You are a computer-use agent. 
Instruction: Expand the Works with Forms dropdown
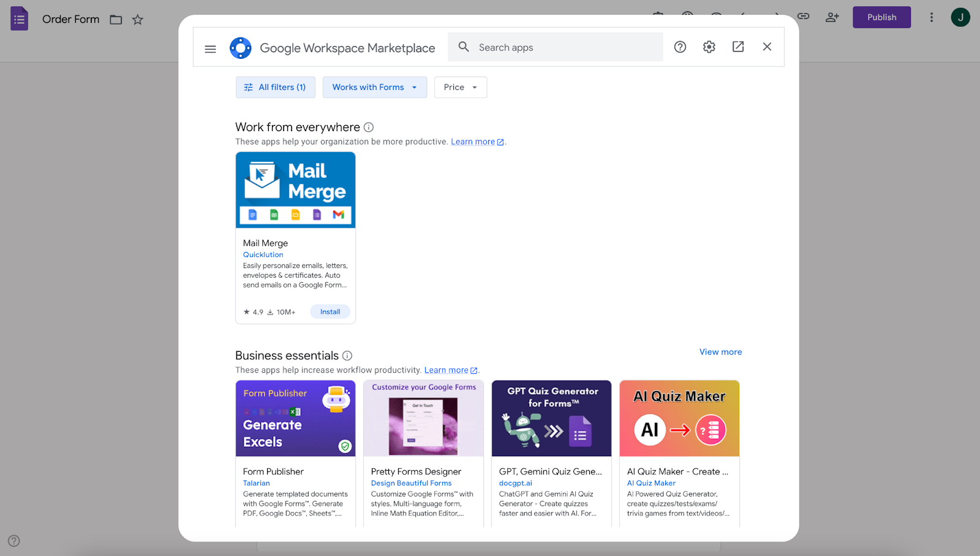click(x=374, y=88)
